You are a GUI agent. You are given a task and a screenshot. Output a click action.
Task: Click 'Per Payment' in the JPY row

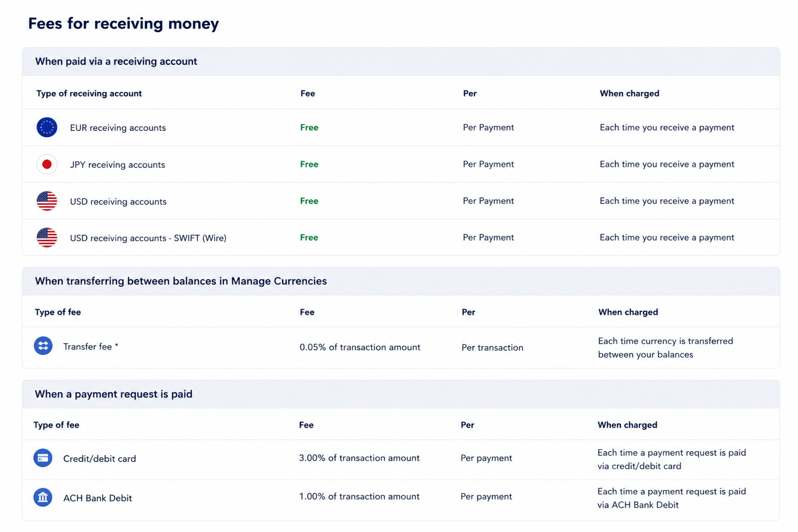pos(488,164)
